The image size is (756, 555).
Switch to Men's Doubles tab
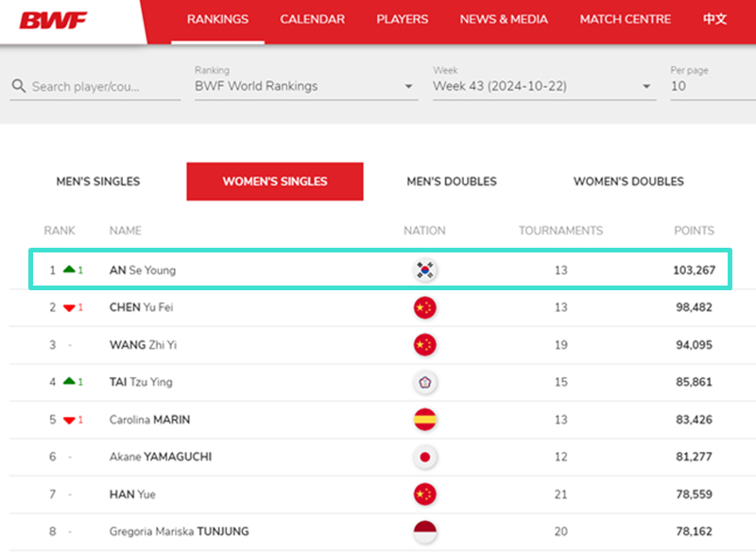tap(452, 182)
